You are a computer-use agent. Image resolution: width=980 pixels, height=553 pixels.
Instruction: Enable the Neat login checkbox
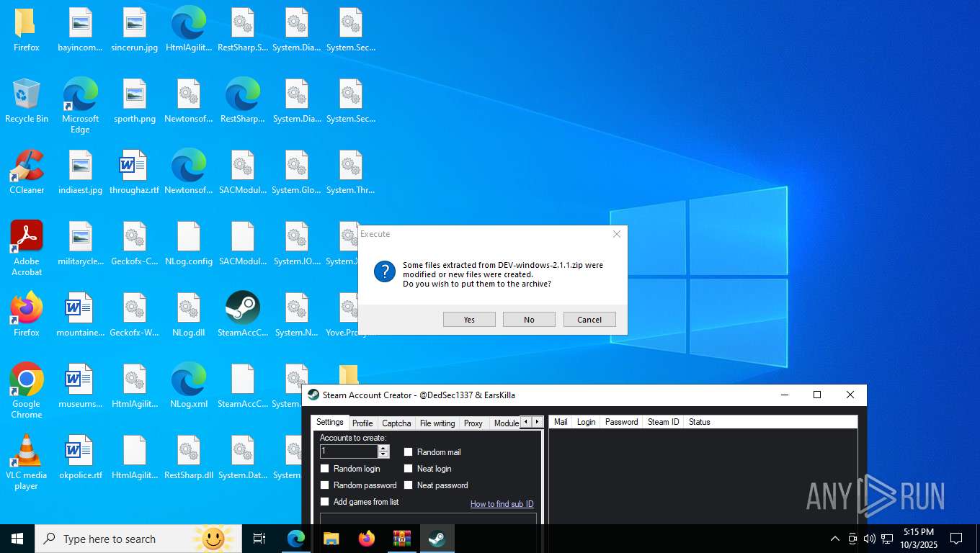click(x=408, y=469)
